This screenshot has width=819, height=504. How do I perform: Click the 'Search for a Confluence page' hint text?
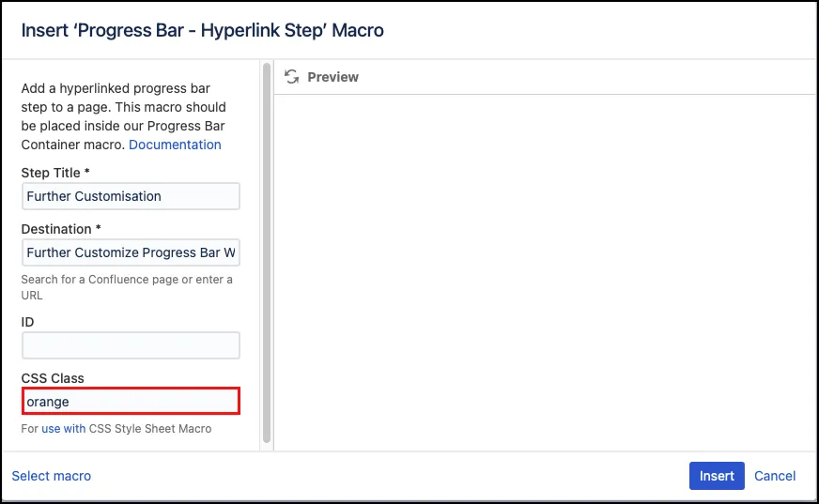pyautogui.click(x=127, y=287)
